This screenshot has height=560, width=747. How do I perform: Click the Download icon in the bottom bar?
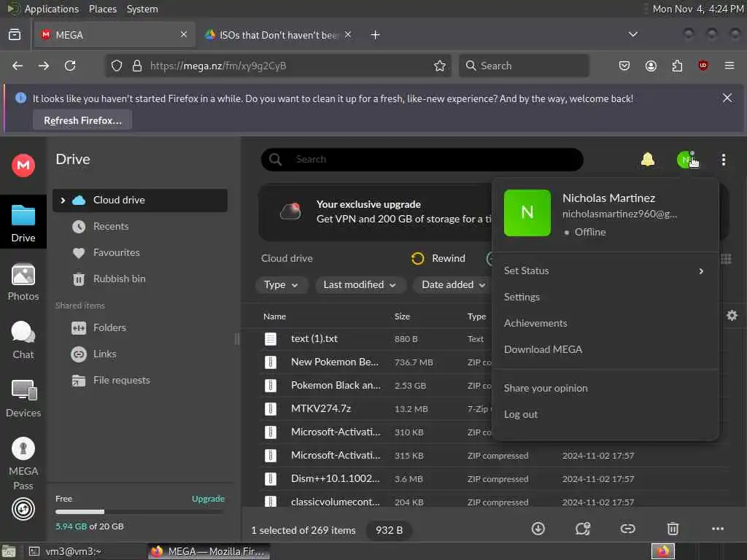click(x=538, y=529)
